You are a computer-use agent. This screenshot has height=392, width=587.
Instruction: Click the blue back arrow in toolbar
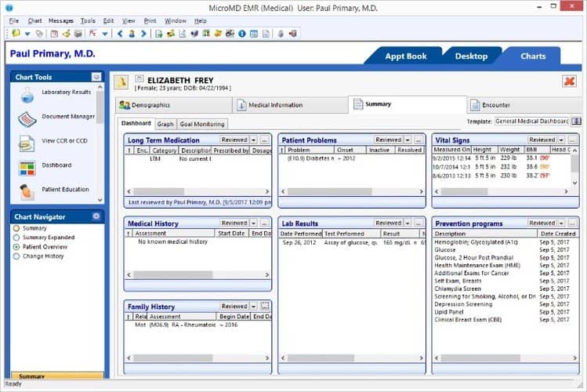[120, 34]
